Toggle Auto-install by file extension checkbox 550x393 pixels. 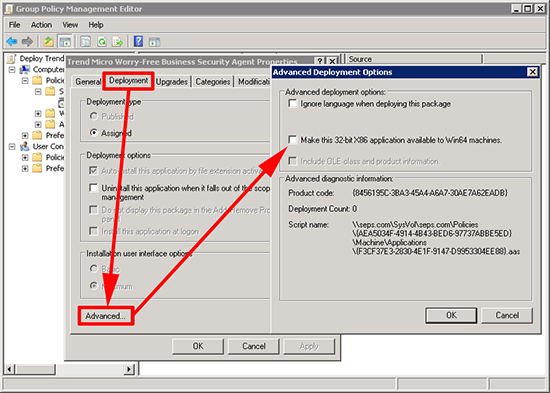[x=93, y=171]
